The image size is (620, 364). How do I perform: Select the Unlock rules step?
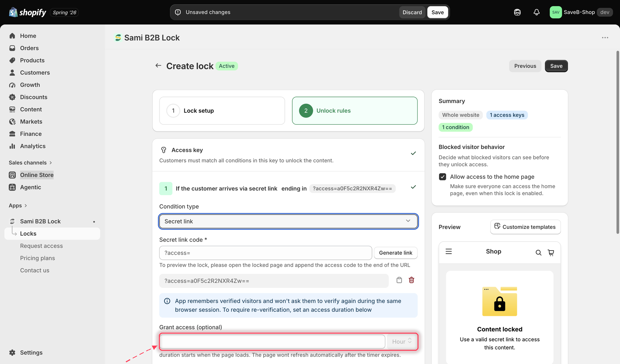355,110
